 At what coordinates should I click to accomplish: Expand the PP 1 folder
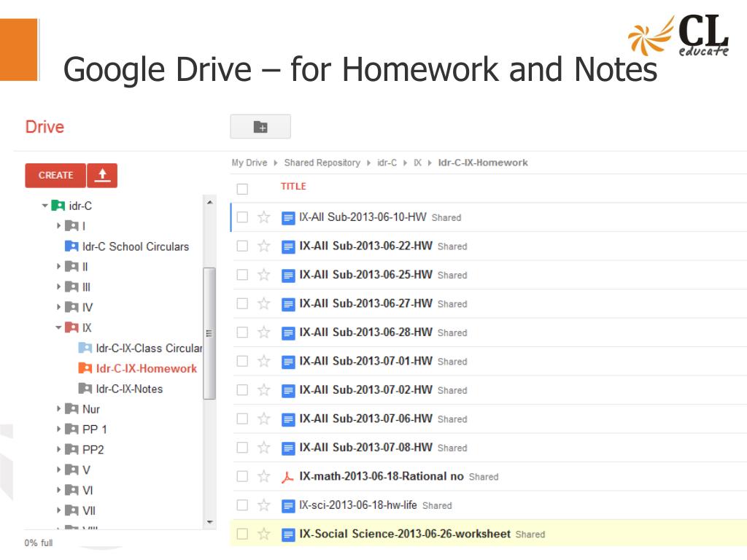pyautogui.click(x=58, y=429)
